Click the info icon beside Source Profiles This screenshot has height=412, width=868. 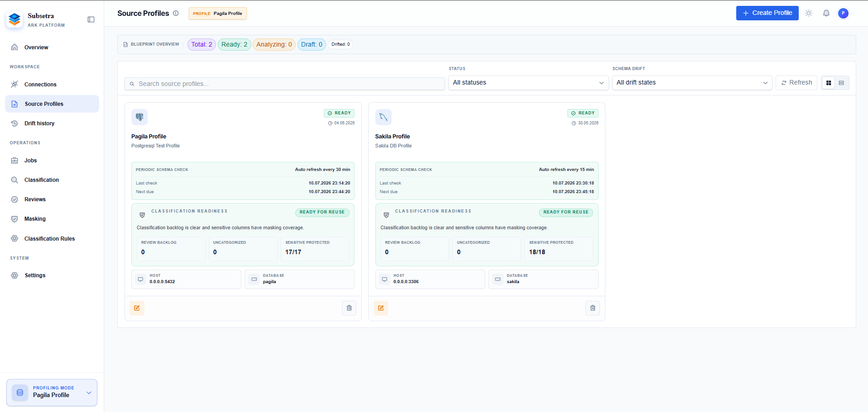[176, 13]
